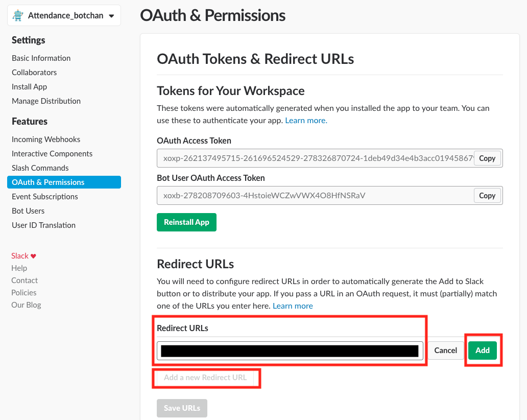Select Interactive Components in sidebar

click(52, 154)
